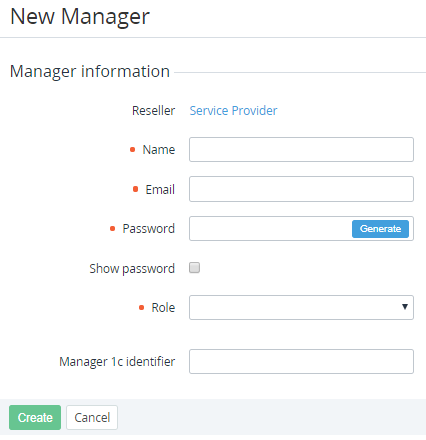The width and height of the screenshot is (426, 440).
Task: Enable the Show password checkbox
Action: coord(194,268)
